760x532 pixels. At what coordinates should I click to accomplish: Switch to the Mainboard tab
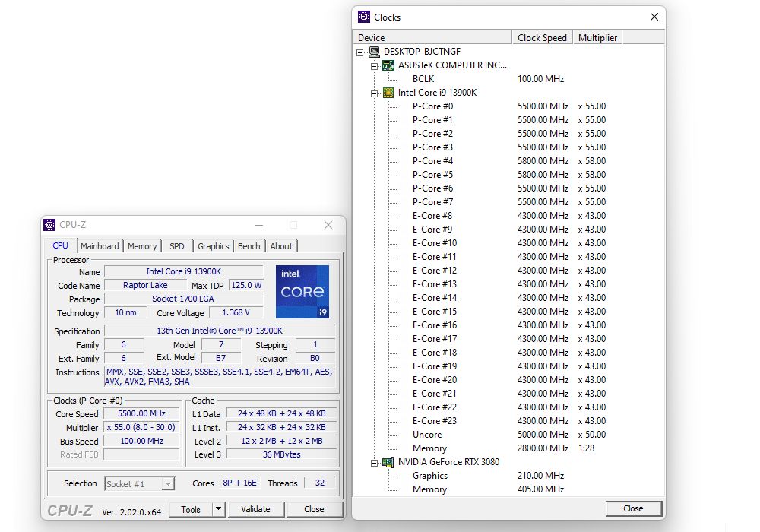[x=100, y=246]
